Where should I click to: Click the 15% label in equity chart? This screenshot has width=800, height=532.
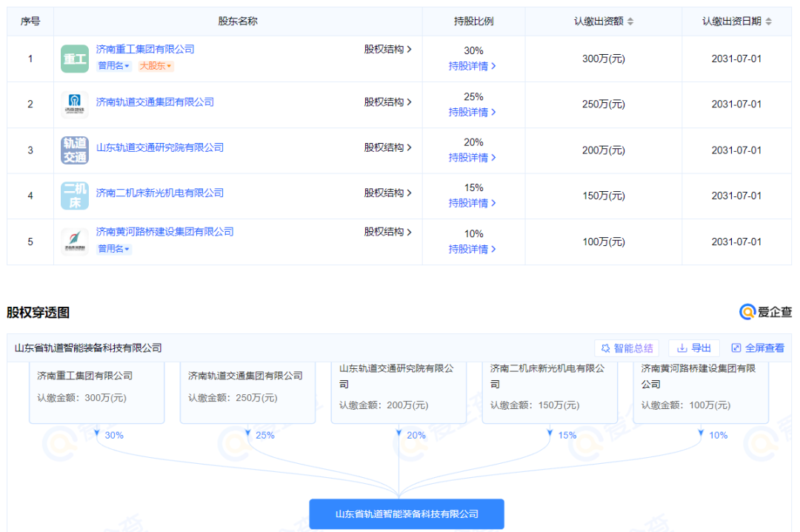567,435
